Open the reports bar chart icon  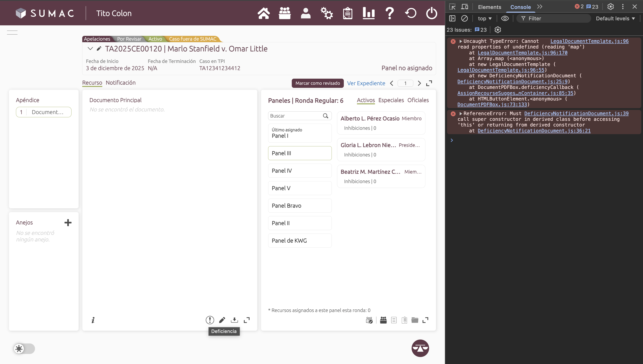click(x=369, y=13)
